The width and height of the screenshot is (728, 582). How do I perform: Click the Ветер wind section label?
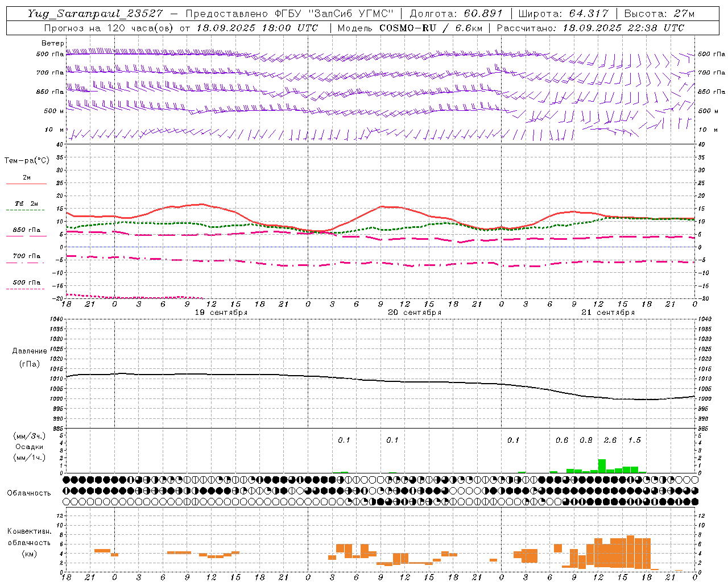53,43
